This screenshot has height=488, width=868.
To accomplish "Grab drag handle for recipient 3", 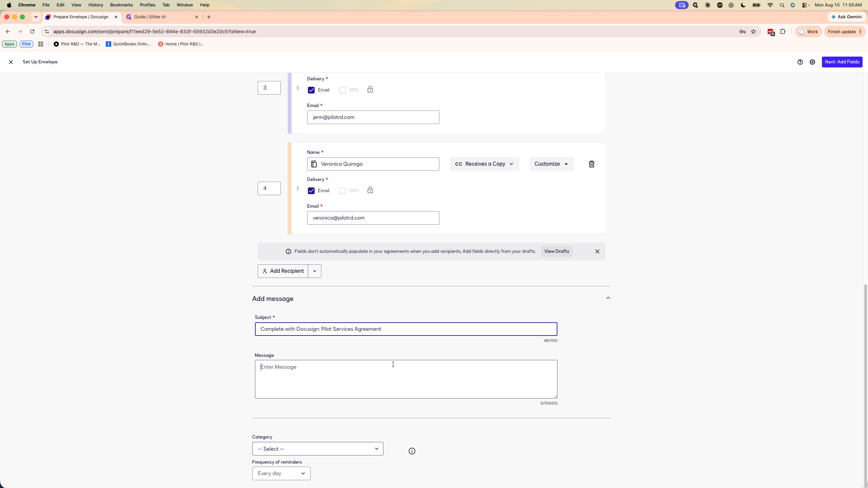I will pos(298,88).
